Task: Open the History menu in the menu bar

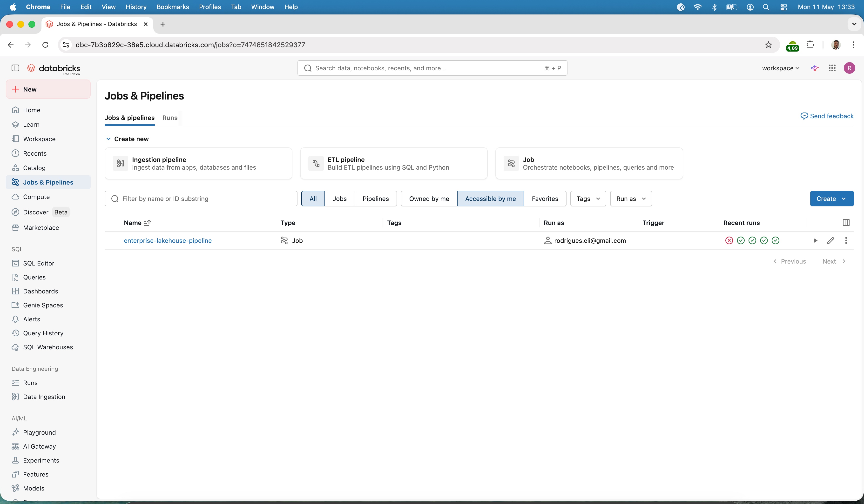Action: [136, 7]
